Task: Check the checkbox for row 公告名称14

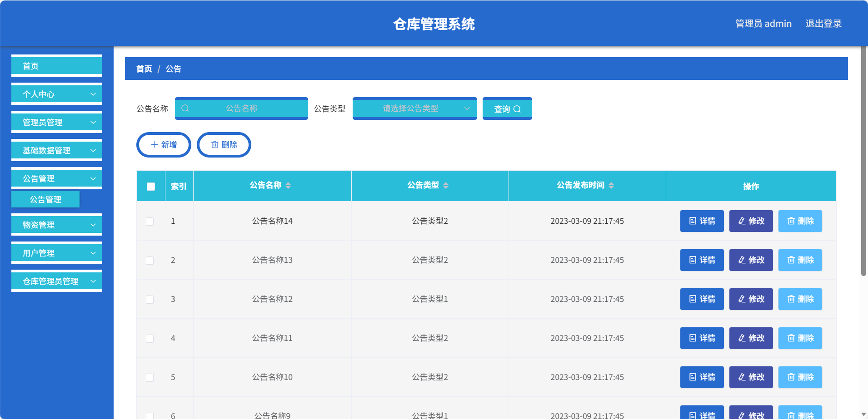Action: click(x=150, y=222)
